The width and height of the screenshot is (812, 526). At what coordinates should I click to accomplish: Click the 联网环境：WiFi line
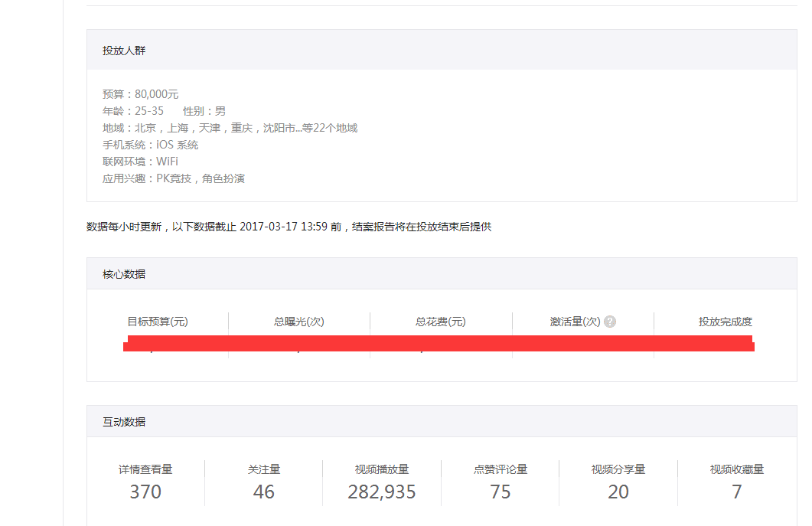140,162
